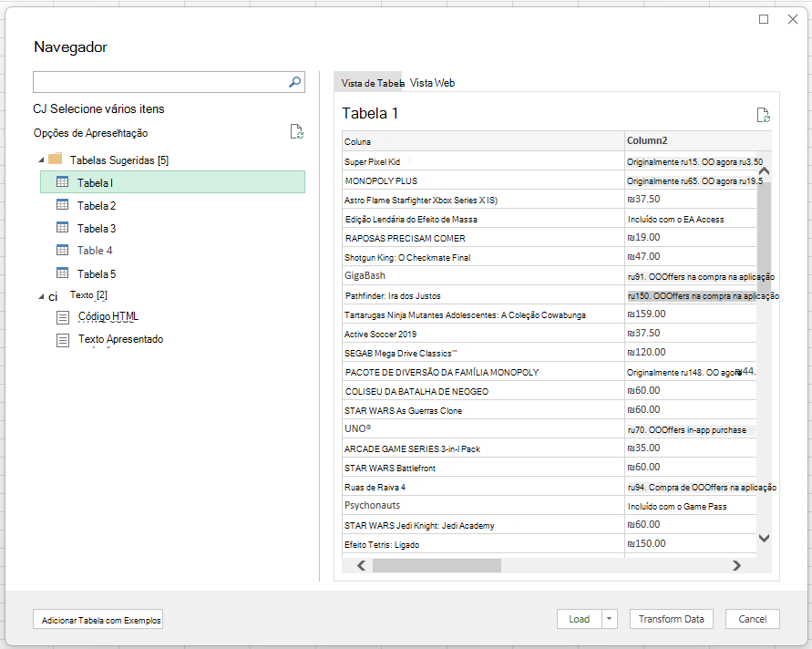This screenshot has width=812, height=649.
Task: Click COLISEU DA BATALHA DE NEOGEO cell
Action: [x=483, y=392]
